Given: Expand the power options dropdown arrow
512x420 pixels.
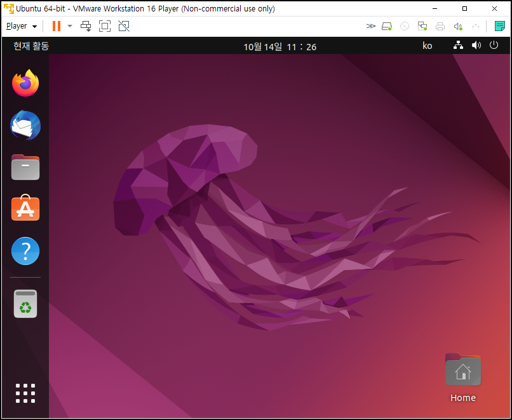Looking at the screenshot, I should (x=69, y=26).
